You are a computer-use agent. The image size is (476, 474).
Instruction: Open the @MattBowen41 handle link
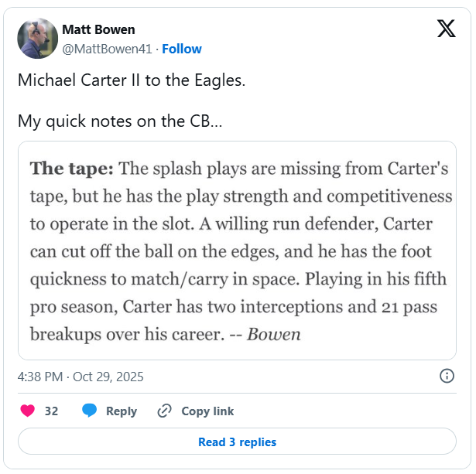tap(108, 49)
